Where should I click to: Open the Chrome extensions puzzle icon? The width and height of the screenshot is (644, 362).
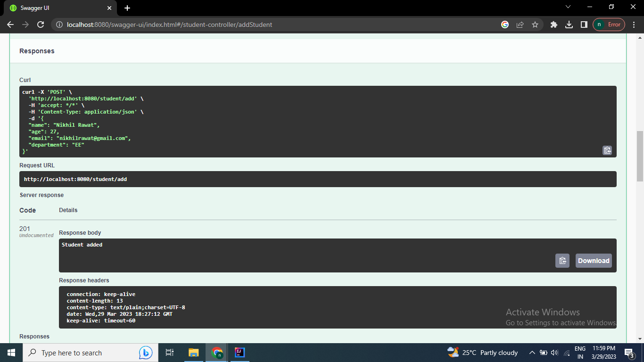pos(553,25)
